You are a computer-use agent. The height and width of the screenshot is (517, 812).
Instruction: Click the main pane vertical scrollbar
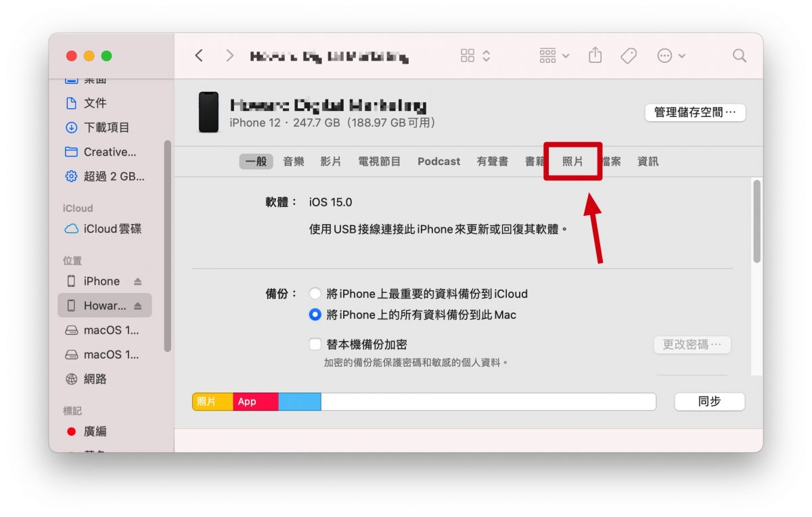[757, 221]
